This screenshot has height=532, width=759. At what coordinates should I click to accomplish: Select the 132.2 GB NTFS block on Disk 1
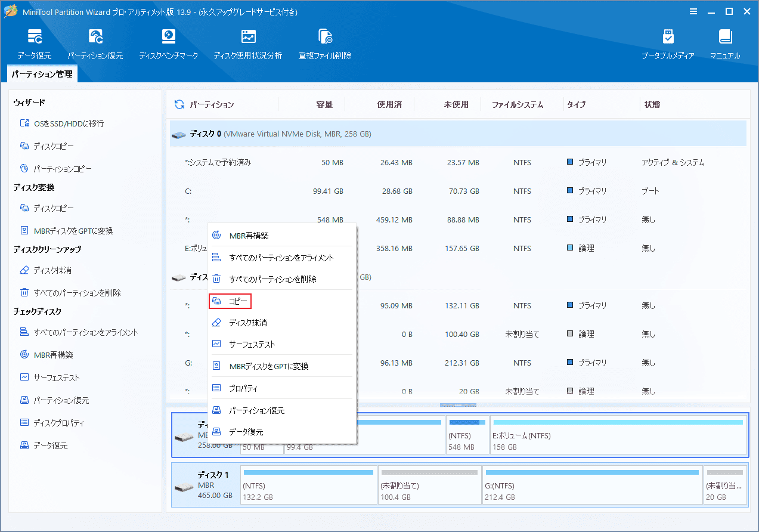[x=308, y=486]
